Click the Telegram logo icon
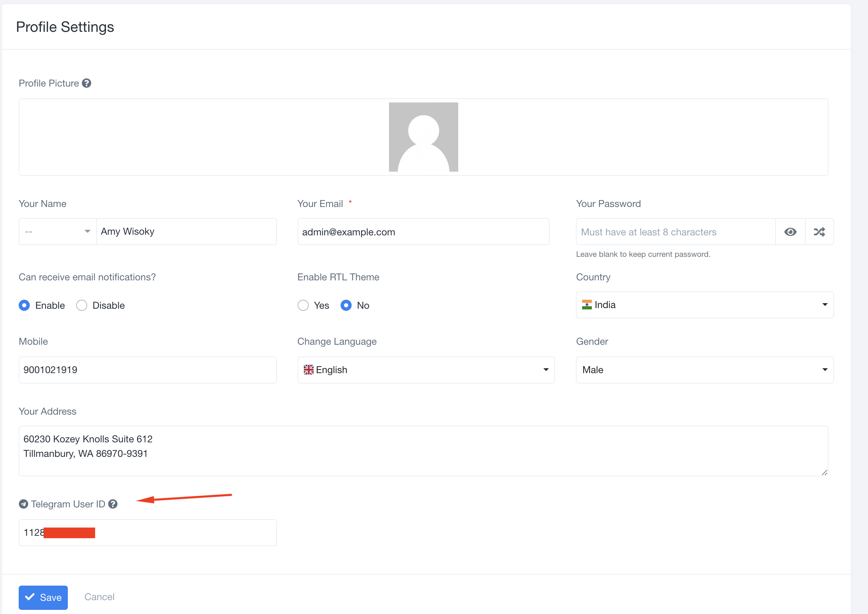Viewport: 868px width, 614px height. pyautogui.click(x=24, y=504)
